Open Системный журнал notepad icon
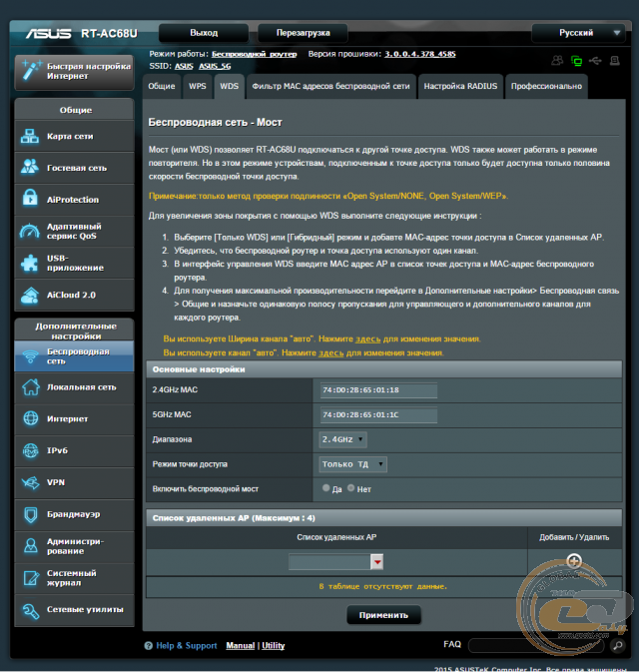The width and height of the screenshot is (639, 672). click(x=31, y=578)
